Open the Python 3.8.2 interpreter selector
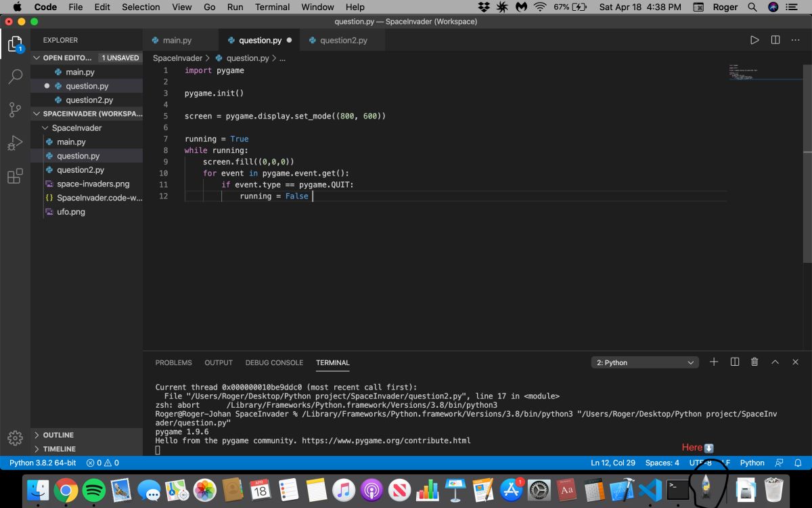 click(x=43, y=463)
